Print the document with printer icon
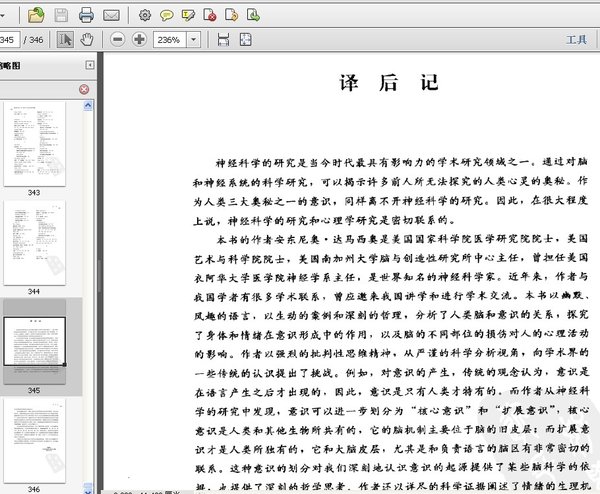This screenshot has width=600, height=494. (86, 15)
